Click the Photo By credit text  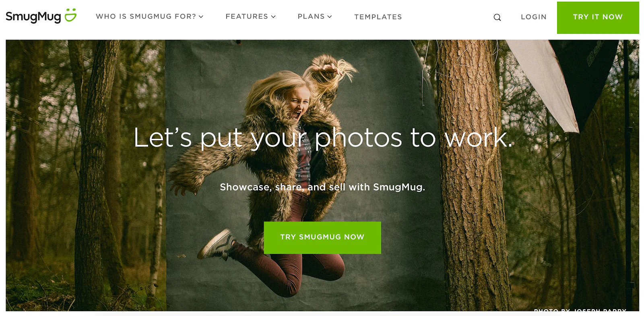pos(580,310)
